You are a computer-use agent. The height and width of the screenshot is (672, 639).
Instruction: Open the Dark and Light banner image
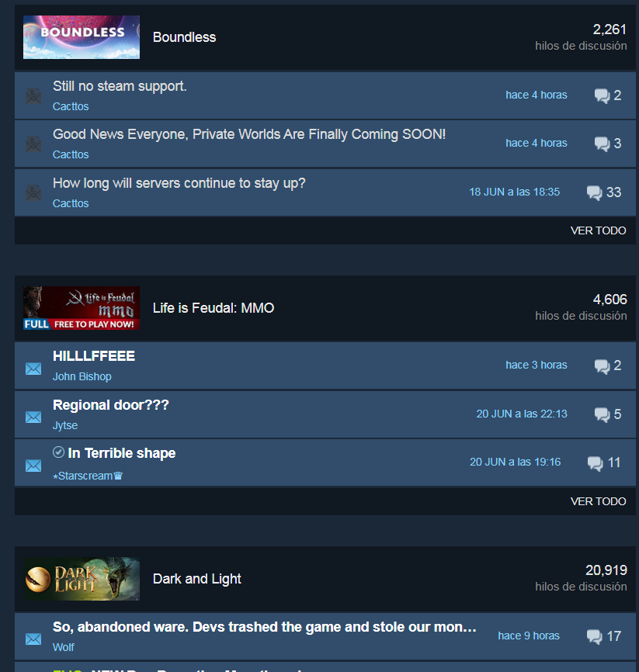[x=82, y=579]
